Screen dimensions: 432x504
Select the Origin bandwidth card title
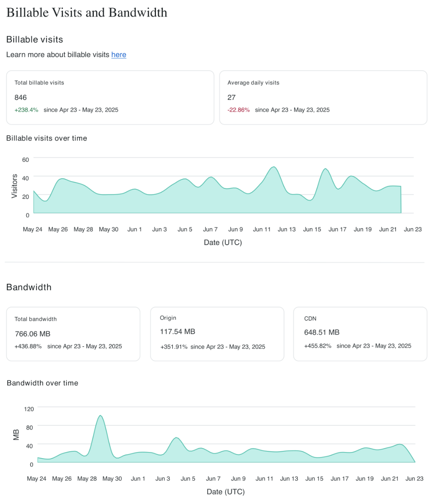click(168, 318)
